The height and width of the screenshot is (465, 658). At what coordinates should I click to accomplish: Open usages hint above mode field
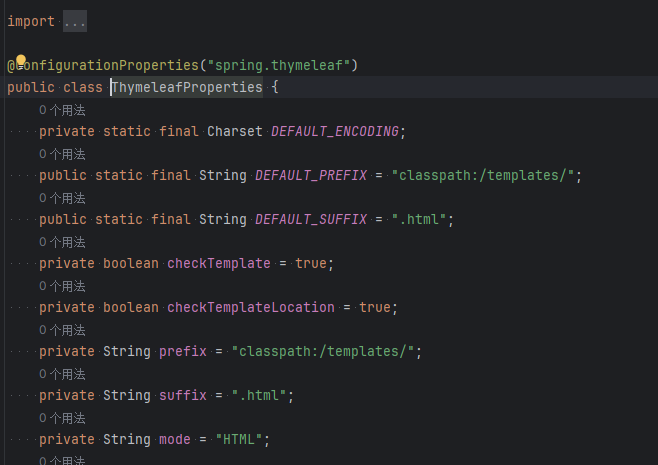pyautogui.click(x=62, y=418)
